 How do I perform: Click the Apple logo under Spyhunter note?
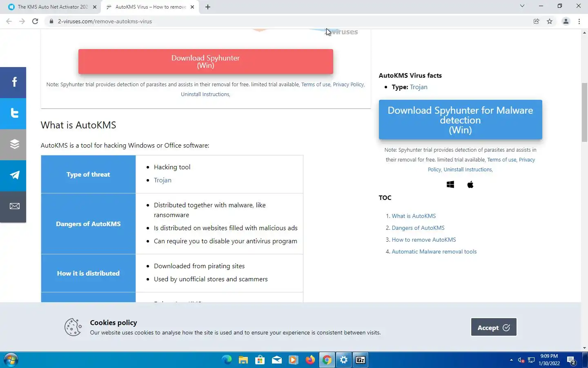point(470,184)
